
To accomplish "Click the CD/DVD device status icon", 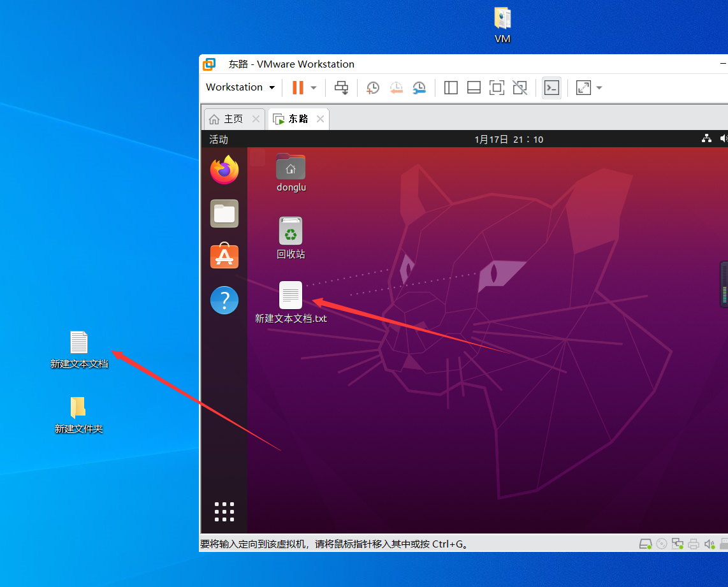I will pos(662,544).
